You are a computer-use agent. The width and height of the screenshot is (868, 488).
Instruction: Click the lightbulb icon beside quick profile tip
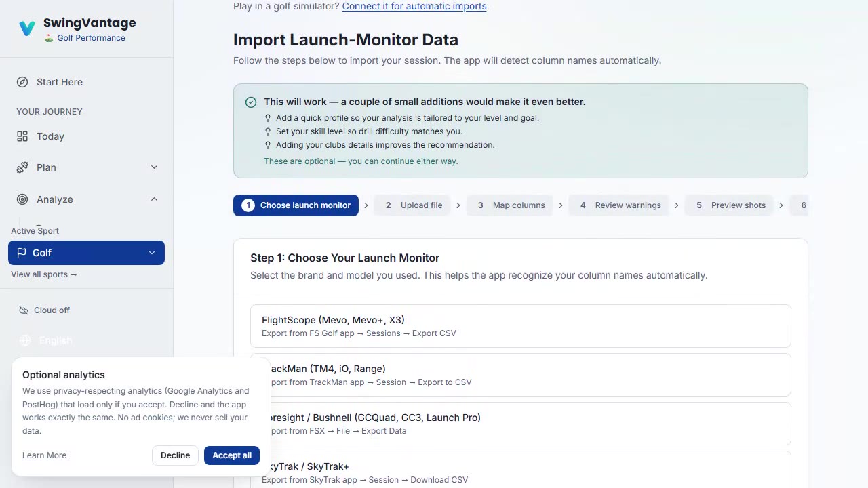[268, 118]
